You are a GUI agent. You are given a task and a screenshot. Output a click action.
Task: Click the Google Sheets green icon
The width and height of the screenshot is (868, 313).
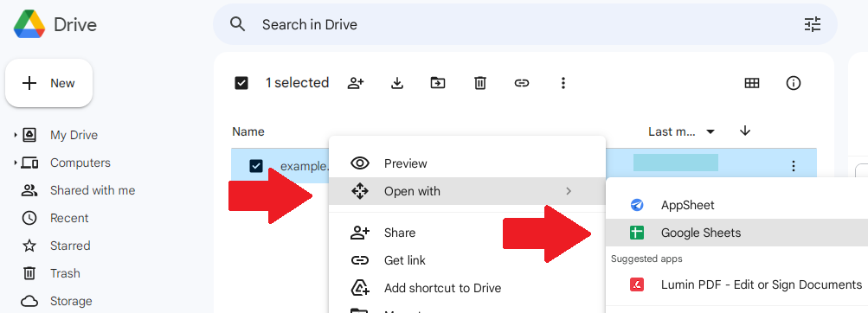(637, 233)
